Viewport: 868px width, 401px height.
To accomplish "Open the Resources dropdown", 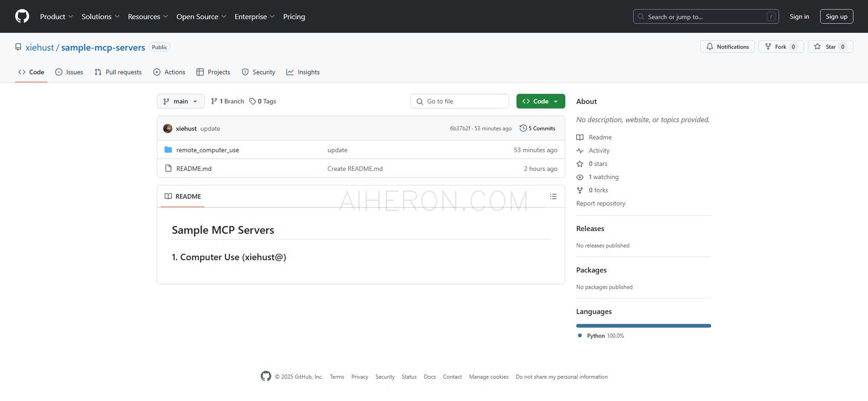I will click(148, 16).
